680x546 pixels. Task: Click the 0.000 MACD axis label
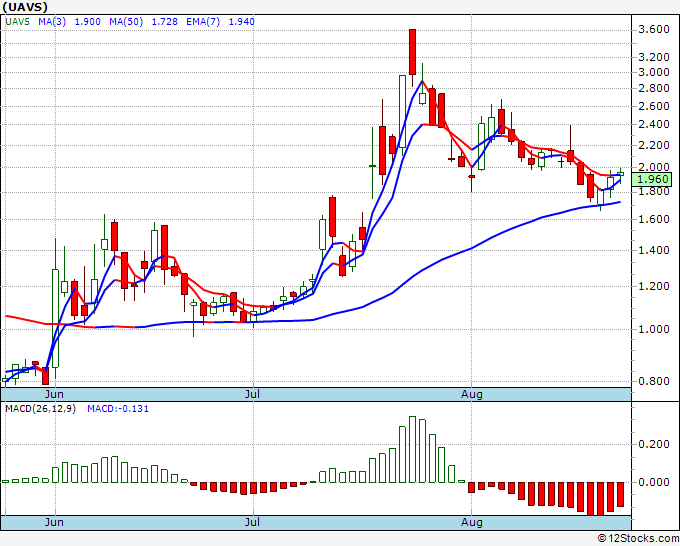tap(654, 482)
